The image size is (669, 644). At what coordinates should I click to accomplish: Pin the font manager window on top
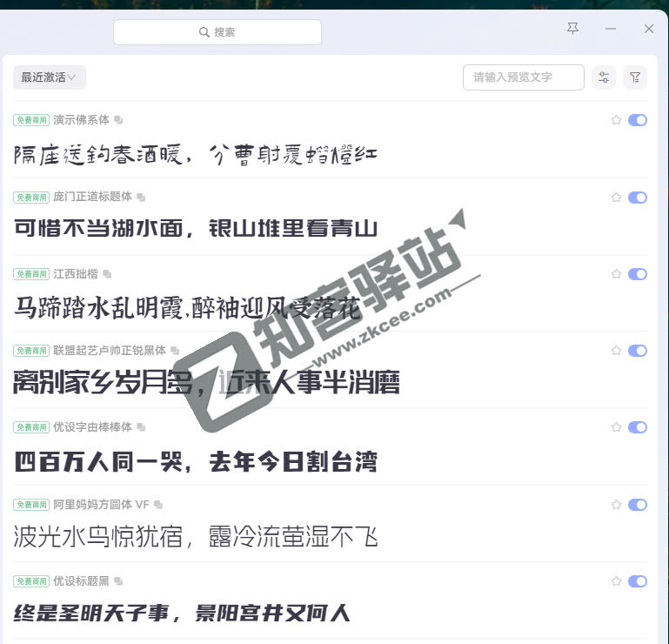coord(572,29)
